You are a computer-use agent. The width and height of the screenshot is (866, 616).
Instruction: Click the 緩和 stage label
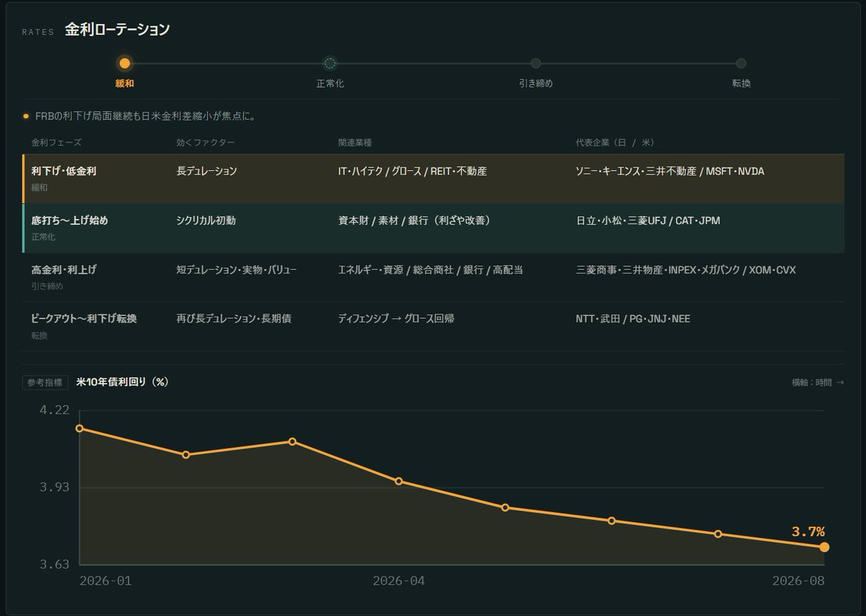pyautogui.click(x=125, y=84)
